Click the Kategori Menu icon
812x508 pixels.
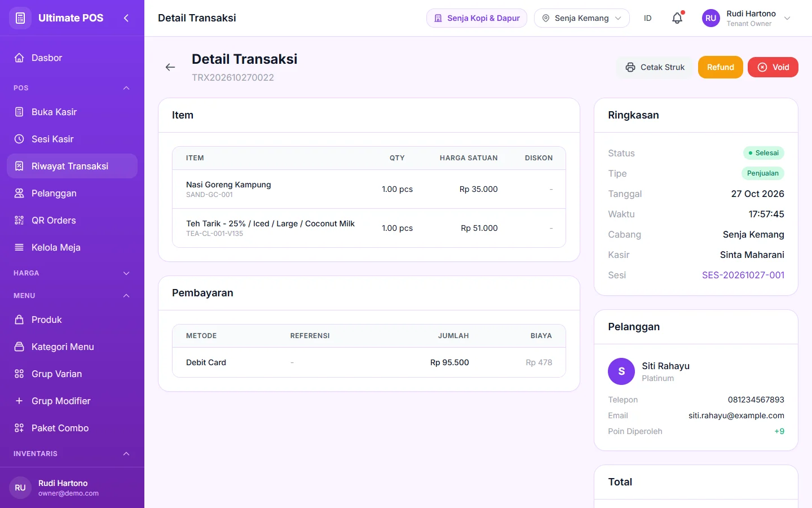[19, 347]
